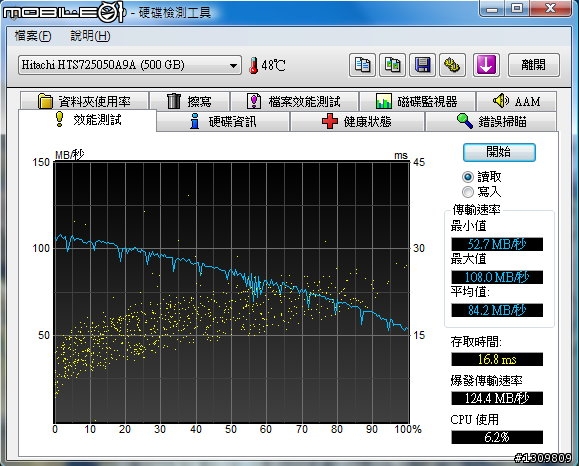This screenshot has width=579, height=466.
Task: Expand the Hitachi drive selection dropdown
Action: (x=130, y=65)
